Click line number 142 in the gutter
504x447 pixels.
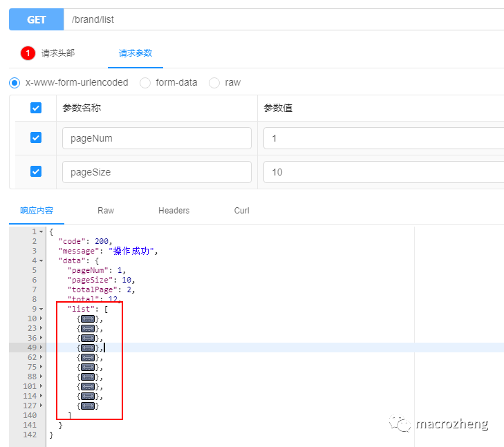tap(30, 435)
